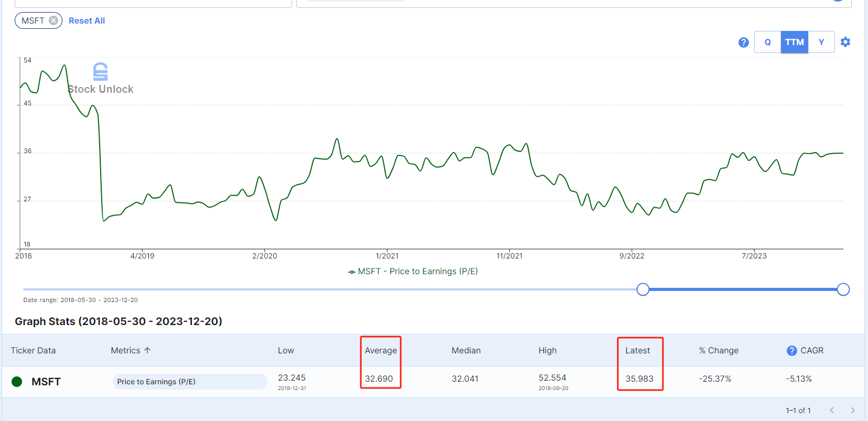The image size is (868, 421).
Task: Click the right date range slider handle
Action: coord(843,289)
